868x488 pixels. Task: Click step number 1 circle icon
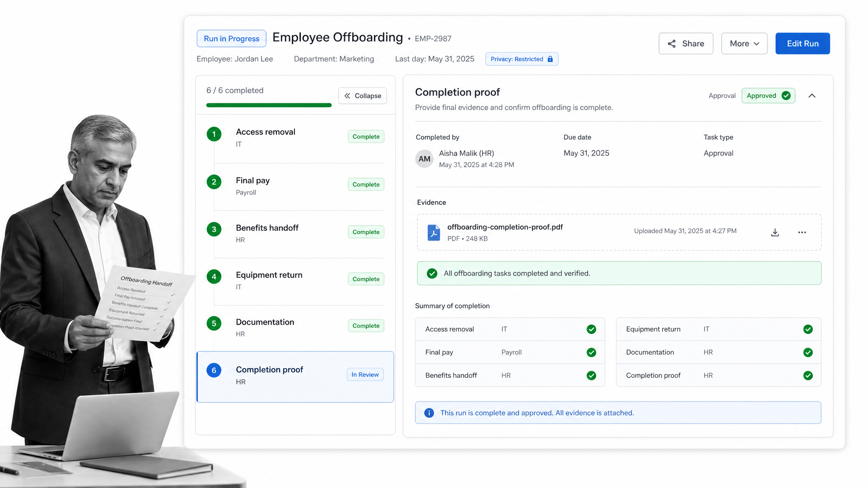[x=214, y=134]
